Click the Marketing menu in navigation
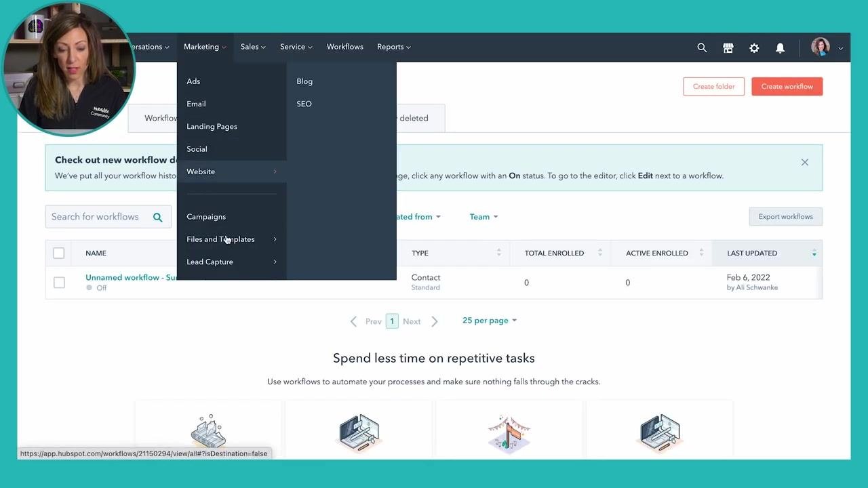 coord(205,47)
